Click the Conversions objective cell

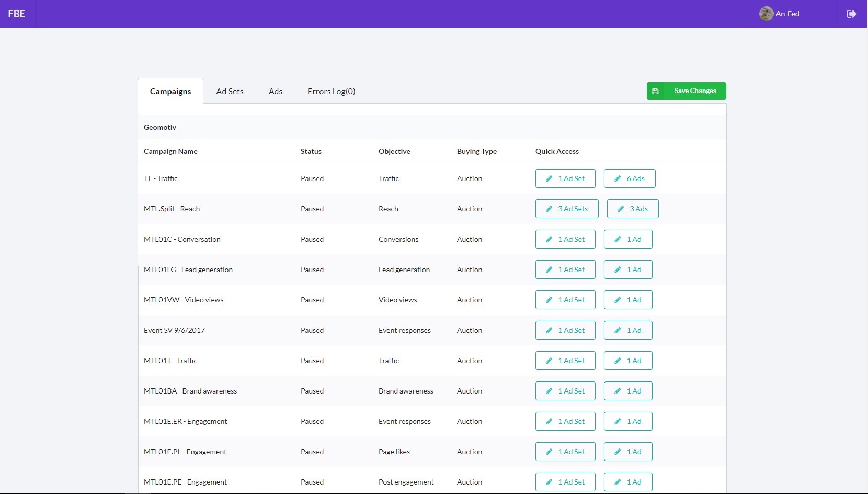click(398, 239)
